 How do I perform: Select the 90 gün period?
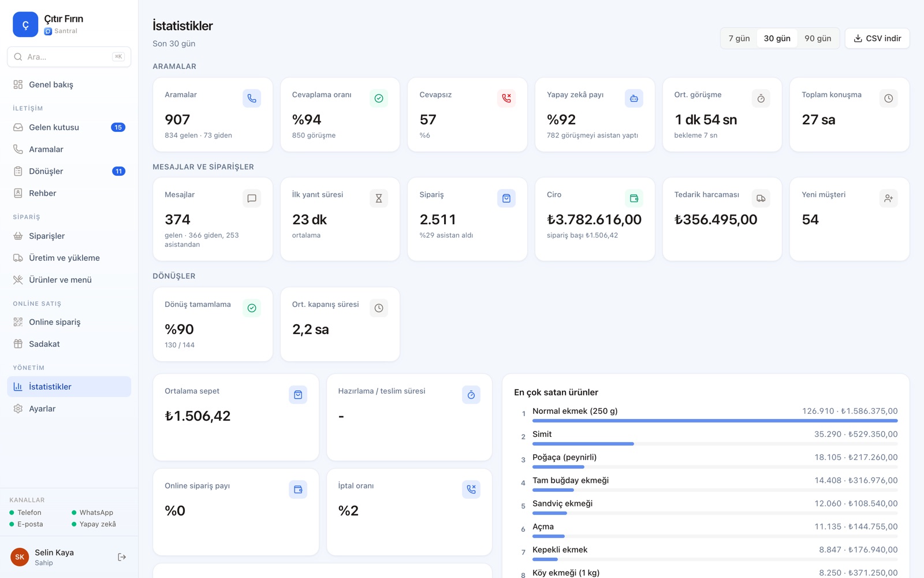point(818,38)
